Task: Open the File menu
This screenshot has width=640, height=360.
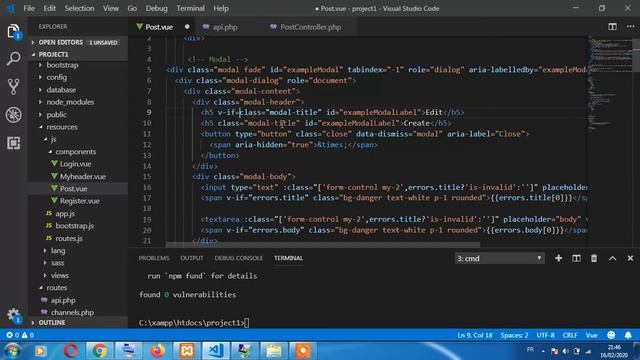Action: [29, 8]
